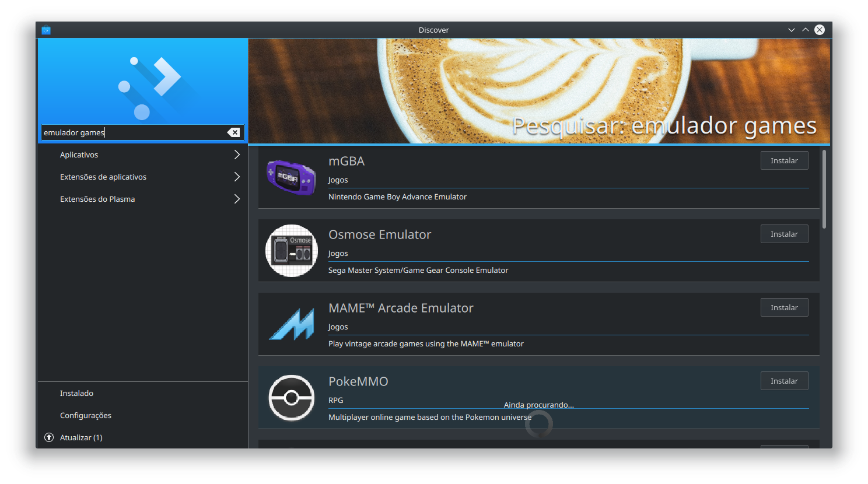Click the Osmose Emulator app icon
The height and width of the screenshot is (484, 868).
292,250
